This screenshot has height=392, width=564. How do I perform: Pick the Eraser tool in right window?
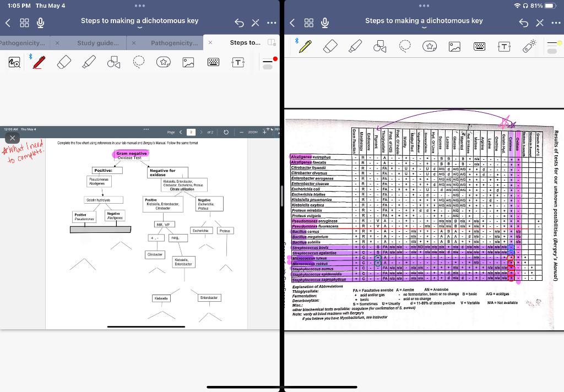click(330, 46)
